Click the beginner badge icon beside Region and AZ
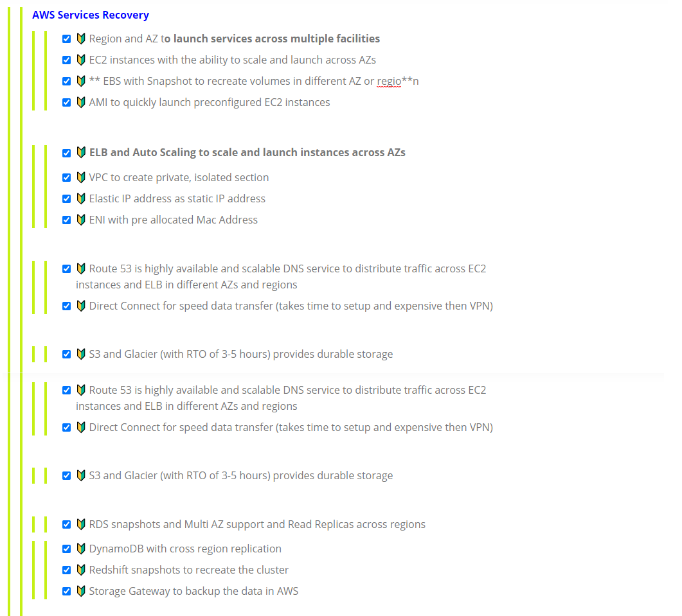This screenshot has width=682, height=616. 81,39
